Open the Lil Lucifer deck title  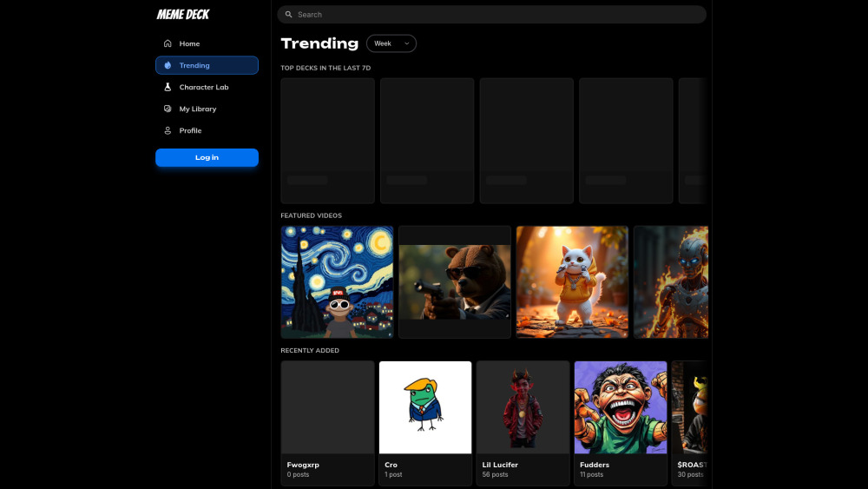click(500, 465)
